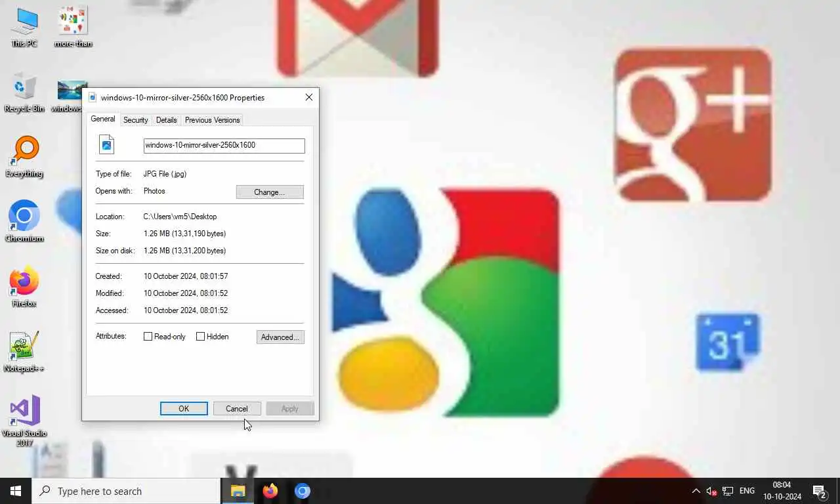Viewport: 840px width, 504px height.
Task: Click the size value 1.26 MB (13,31,190 bytes)
Action: pos(184,234)
